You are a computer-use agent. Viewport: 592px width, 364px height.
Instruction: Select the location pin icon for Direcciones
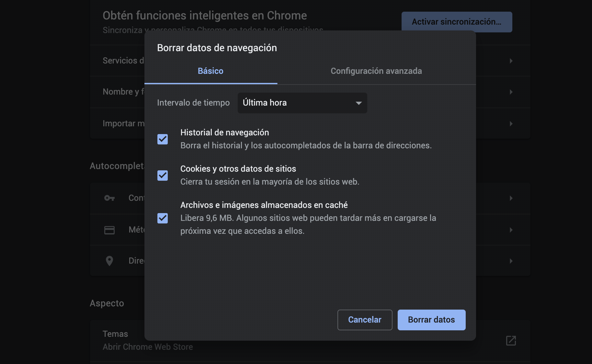109,261
